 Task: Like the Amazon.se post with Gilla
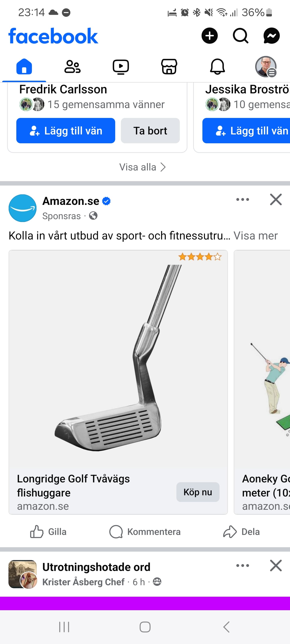[48, 532]
